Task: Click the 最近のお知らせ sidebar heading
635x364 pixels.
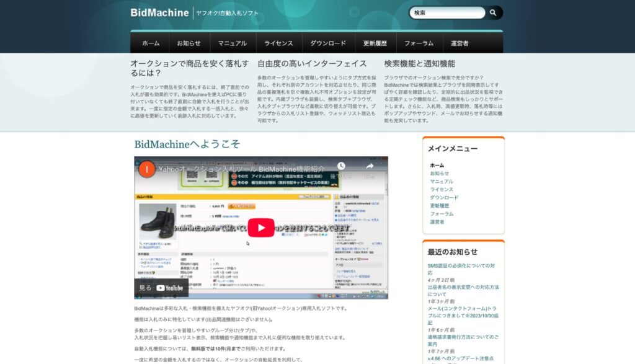Action: [x=452, y=252]
